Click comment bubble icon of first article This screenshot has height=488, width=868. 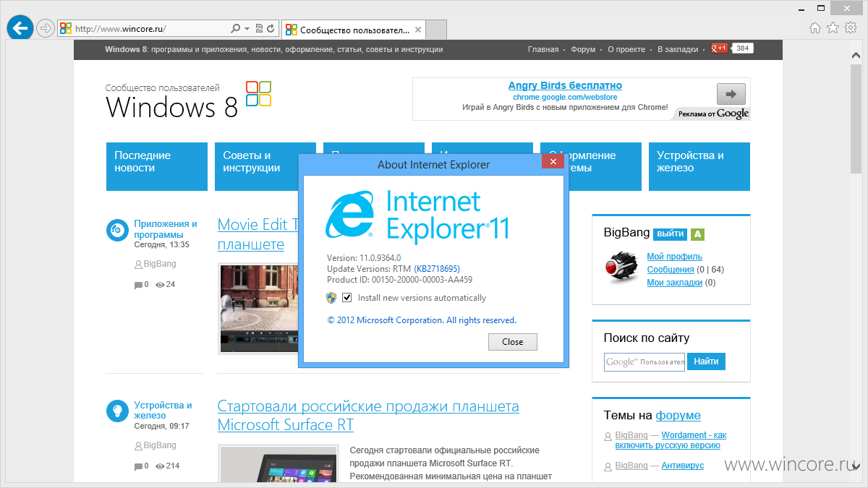(138, 285)
